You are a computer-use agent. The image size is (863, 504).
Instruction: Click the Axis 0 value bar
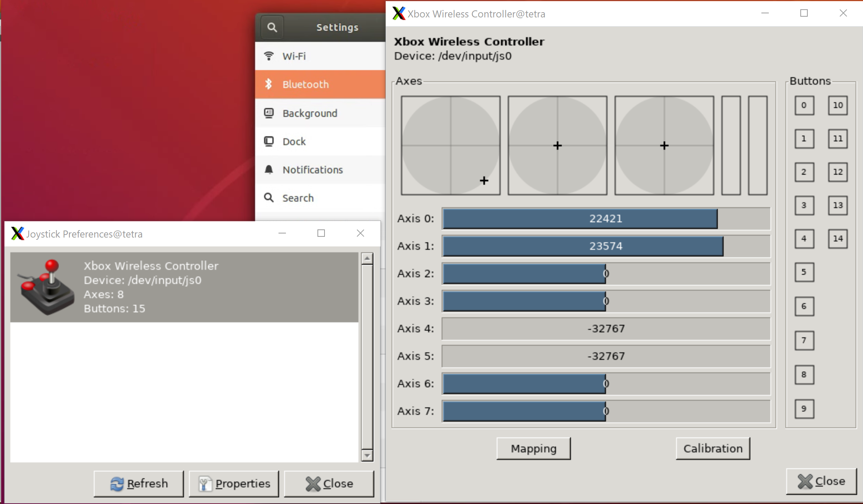[606, 219]
